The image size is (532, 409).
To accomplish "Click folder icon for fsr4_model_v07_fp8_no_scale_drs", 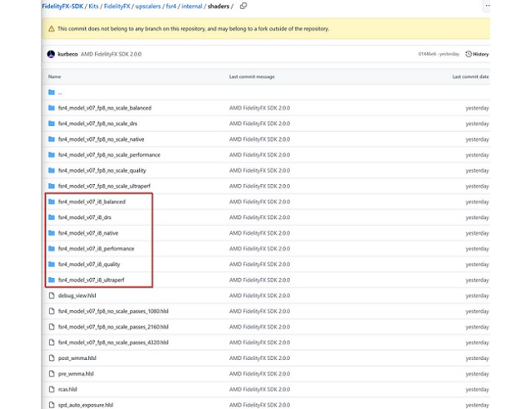I will pyautogui.click(x=52, y=124).
